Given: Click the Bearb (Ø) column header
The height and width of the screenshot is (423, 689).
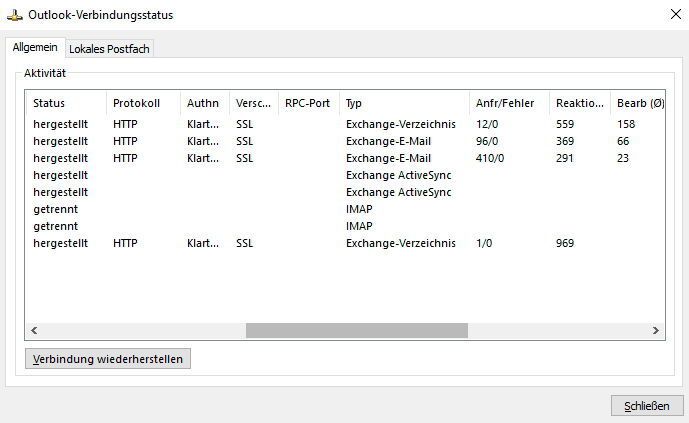Looking at the screenshot, I should [638, 103].
